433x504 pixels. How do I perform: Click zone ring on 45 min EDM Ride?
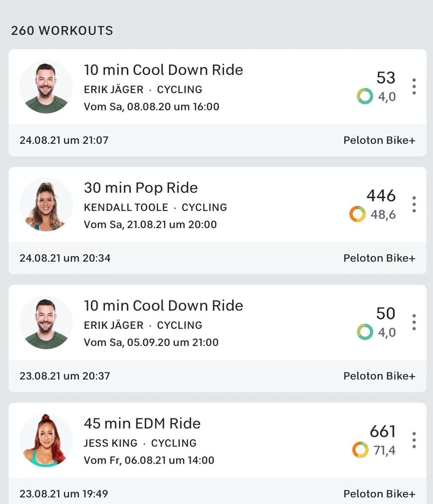[x=360, y=450]
